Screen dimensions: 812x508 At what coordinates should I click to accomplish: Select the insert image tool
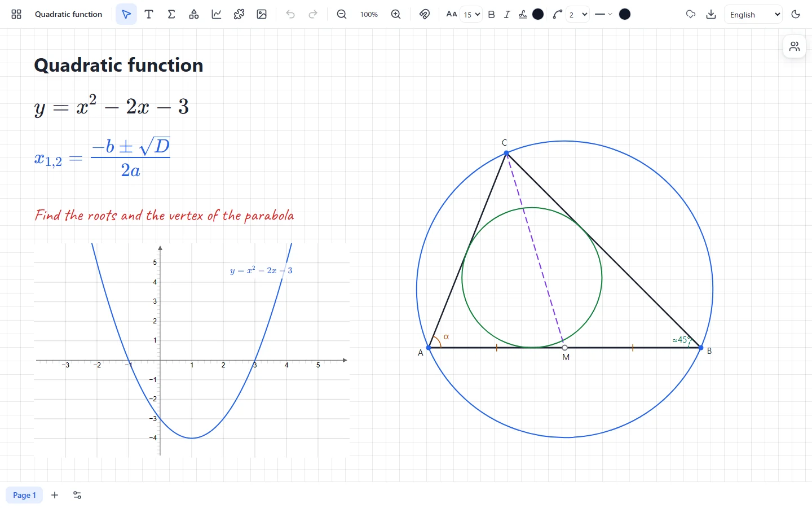pos(262,14)
